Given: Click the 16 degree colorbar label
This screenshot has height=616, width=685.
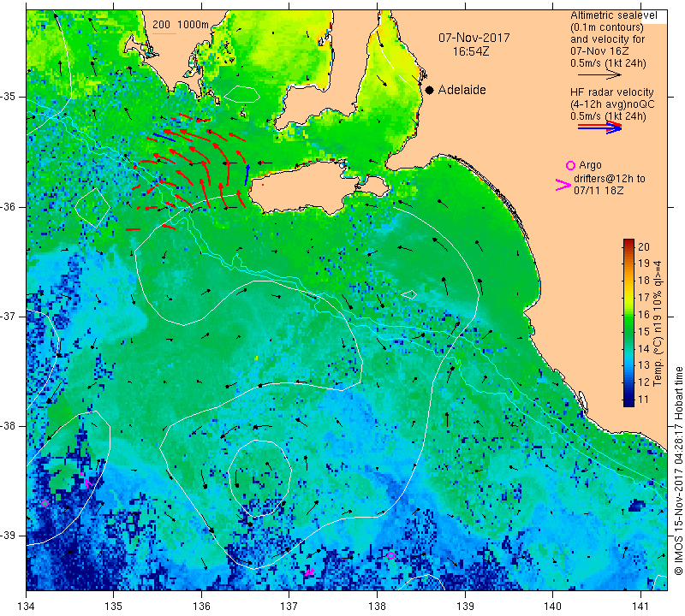Looking at the screenshot, I should pyautogui.click(x=644, y=315).
